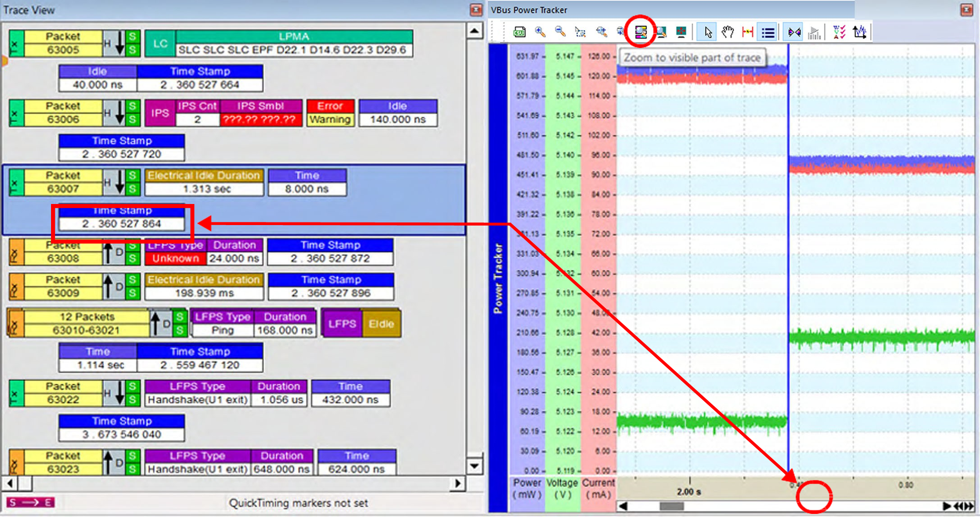Click the Zoom In magnifier icon
Image resolution: width=980 pixels, height=517 pixels.
pyautogui.click(x=540, y=32)
